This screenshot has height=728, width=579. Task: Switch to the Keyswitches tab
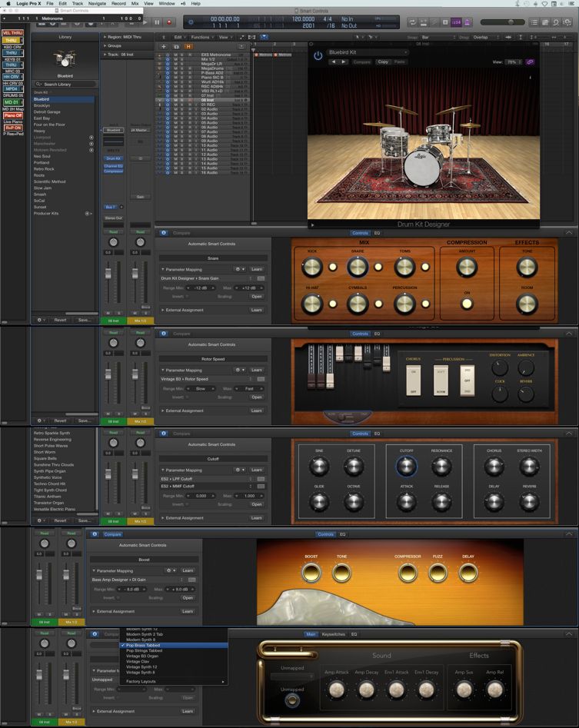[x=334, y=633]
